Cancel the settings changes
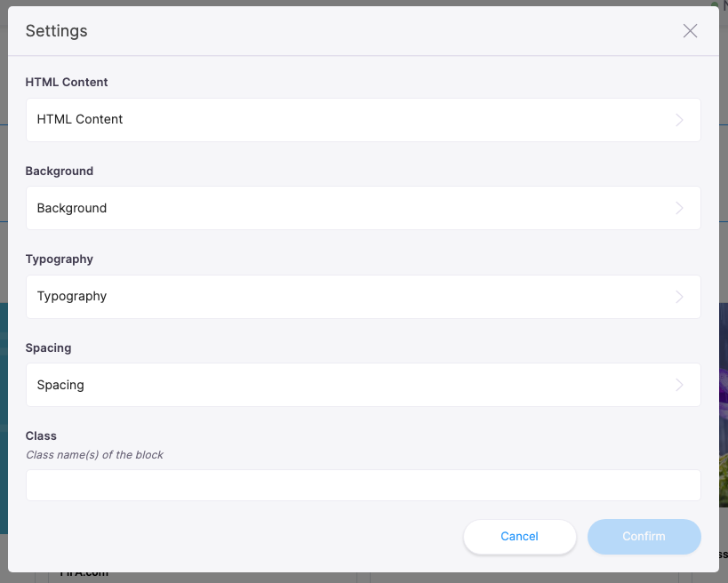The image size is (728, 583). 519,536
